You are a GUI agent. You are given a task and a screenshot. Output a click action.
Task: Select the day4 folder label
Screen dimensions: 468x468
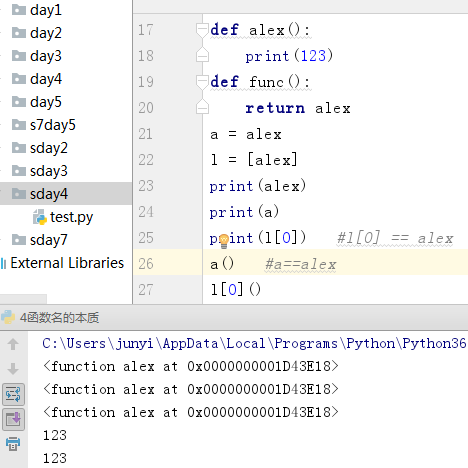pyautogui.click(x=46, y=79)
